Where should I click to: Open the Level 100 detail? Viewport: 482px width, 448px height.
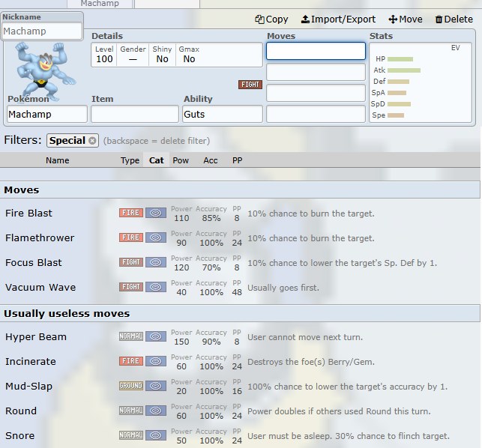104,55
